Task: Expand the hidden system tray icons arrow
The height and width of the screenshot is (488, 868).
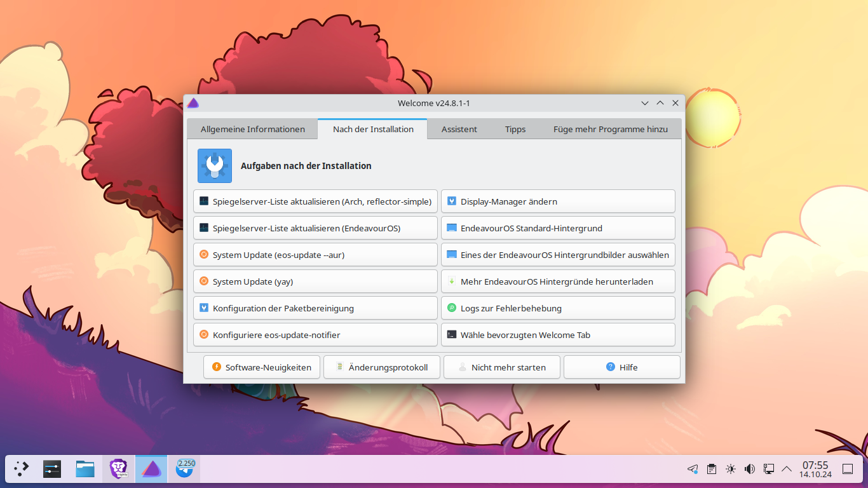Action: [787, 469]
